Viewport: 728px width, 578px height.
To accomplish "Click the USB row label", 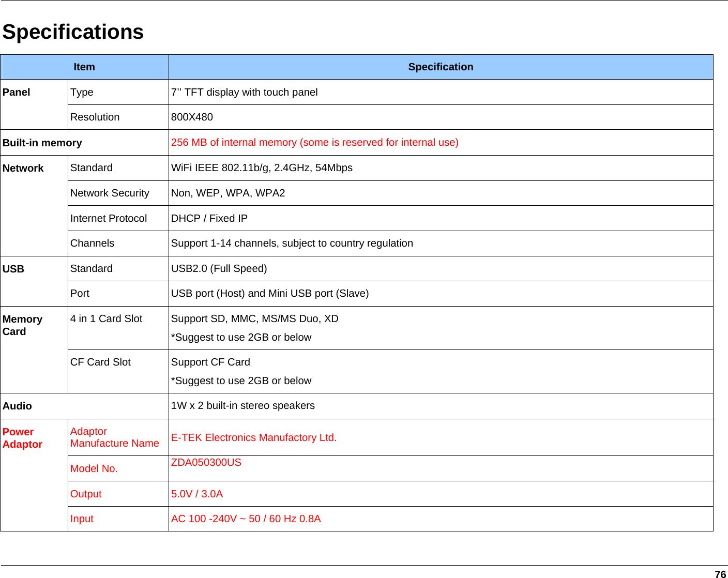I will coord(13,269).
